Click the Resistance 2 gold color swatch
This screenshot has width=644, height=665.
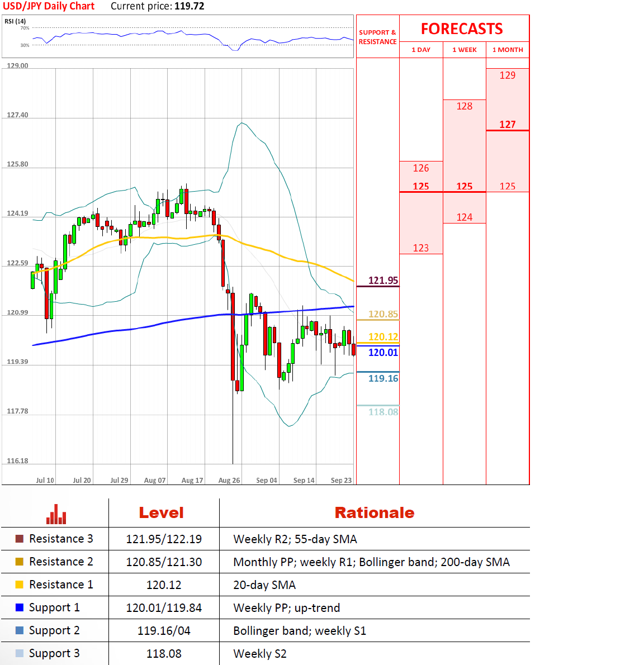pos(19,562)
